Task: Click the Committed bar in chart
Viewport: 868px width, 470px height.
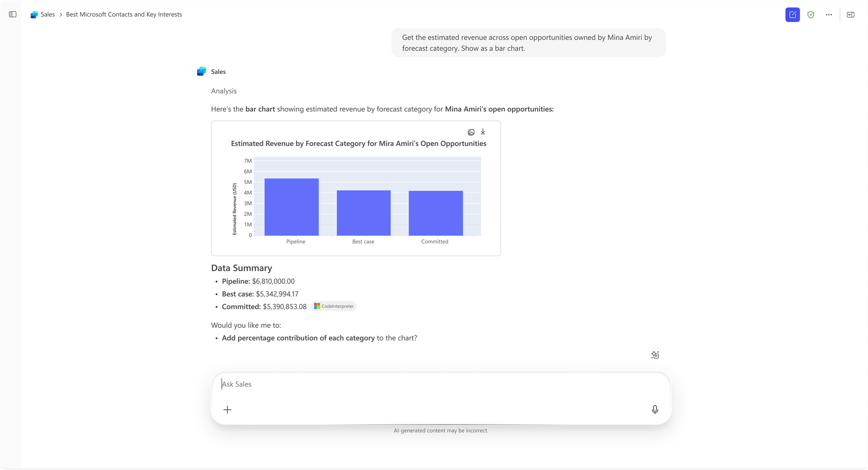Action: point(436,213)
